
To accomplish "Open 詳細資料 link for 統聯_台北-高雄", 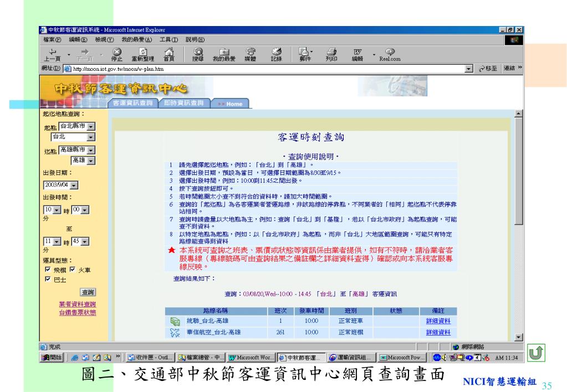I will pyautogui.click(x=438, y=321).
